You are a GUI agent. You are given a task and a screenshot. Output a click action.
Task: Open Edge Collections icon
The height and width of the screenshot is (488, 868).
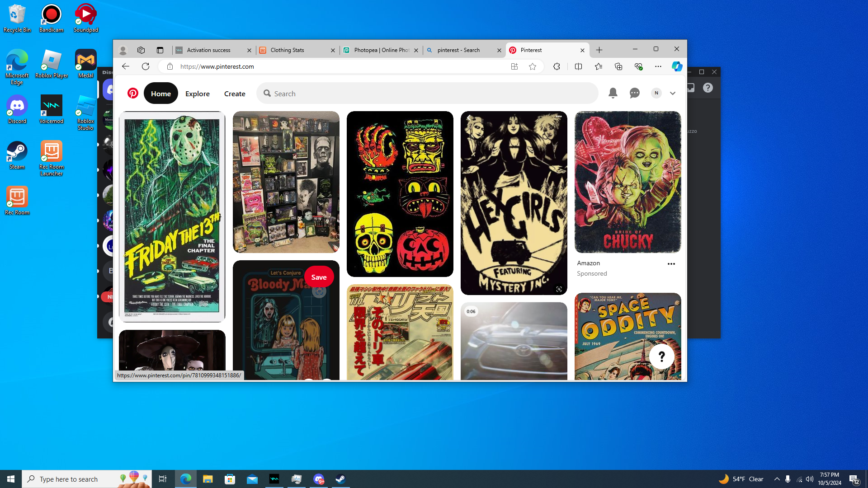[x=618, y=66]
